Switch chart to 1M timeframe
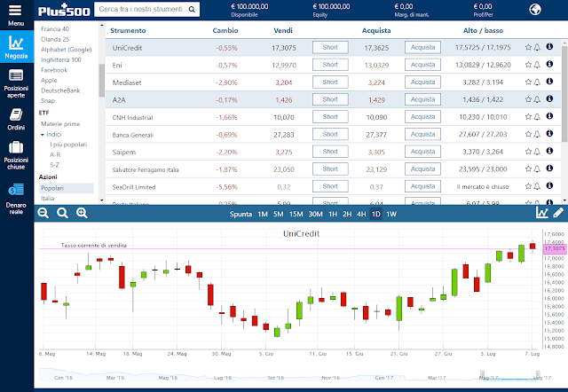This screenshot has height=392, width=568. click(263, 214)
